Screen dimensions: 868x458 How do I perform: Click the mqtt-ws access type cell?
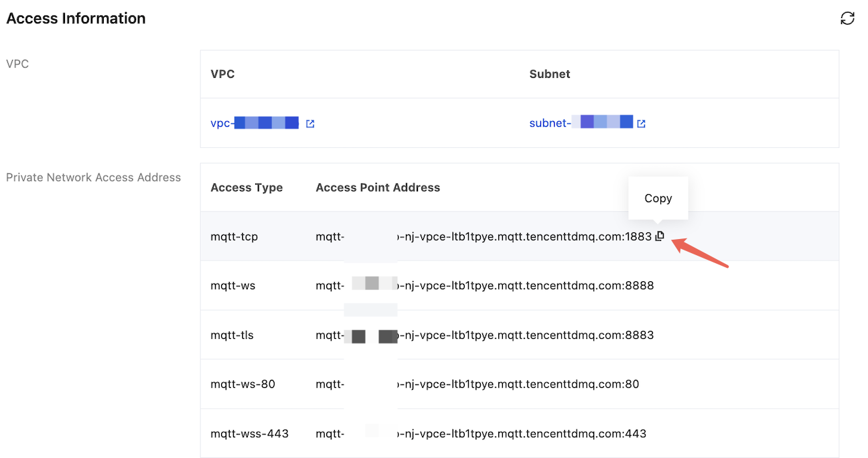[232, 286]
